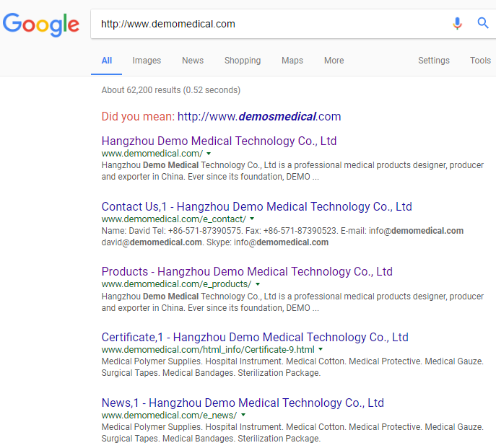Click the About 62,200 results text
The width and height of the screenshot is (496, 448).
171,90
